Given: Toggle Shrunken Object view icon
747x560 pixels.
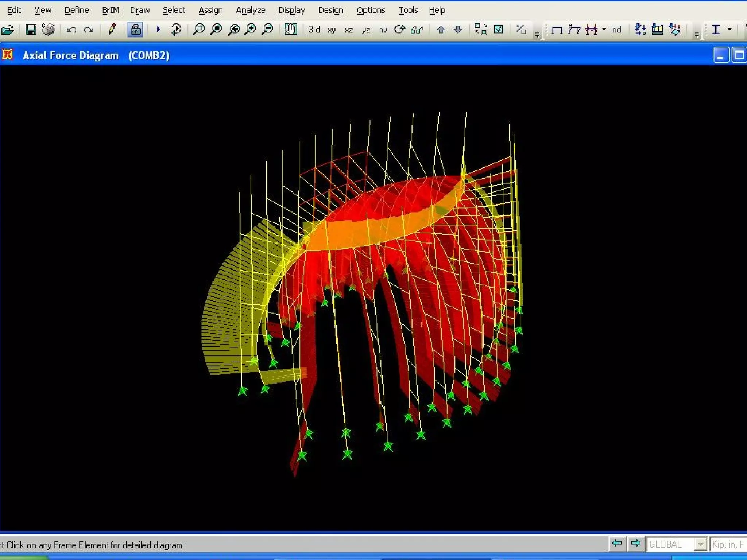Looking at the screenshot, I should pyautogui.click(x=480, y=29).
